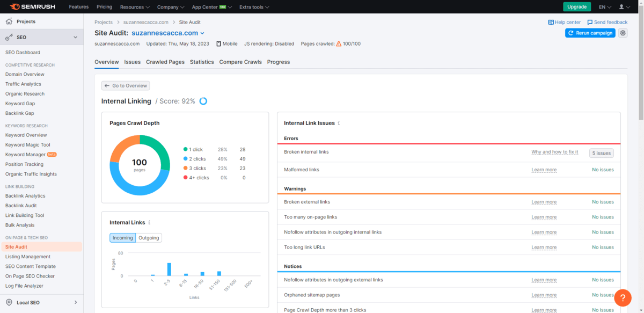Show Outgoing internal links
This screenshot has height=313, width=644.
[x=149, y=238]
